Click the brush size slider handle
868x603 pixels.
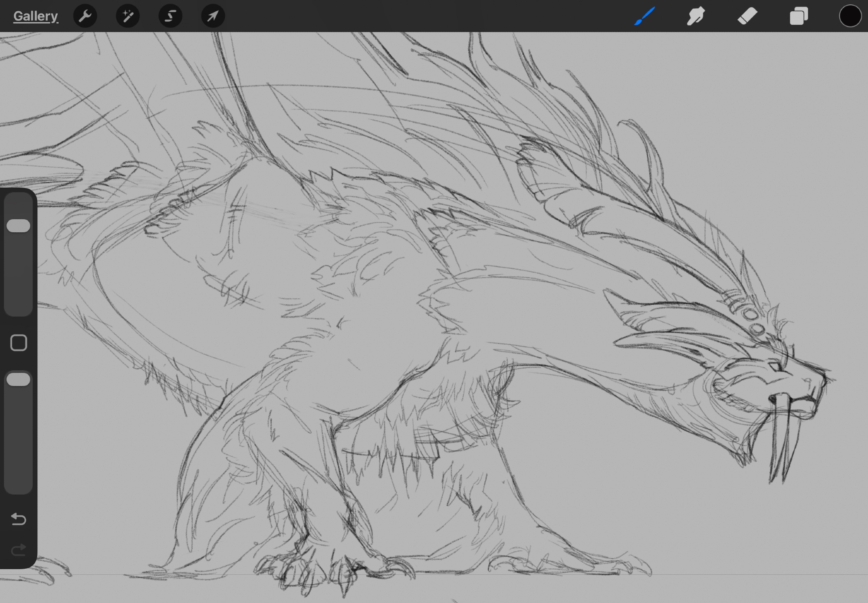[18, 226]
